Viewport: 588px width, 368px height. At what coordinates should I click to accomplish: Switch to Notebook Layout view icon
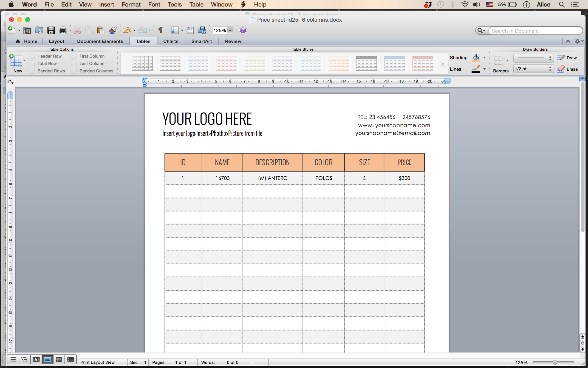click(x=59, y=359)
